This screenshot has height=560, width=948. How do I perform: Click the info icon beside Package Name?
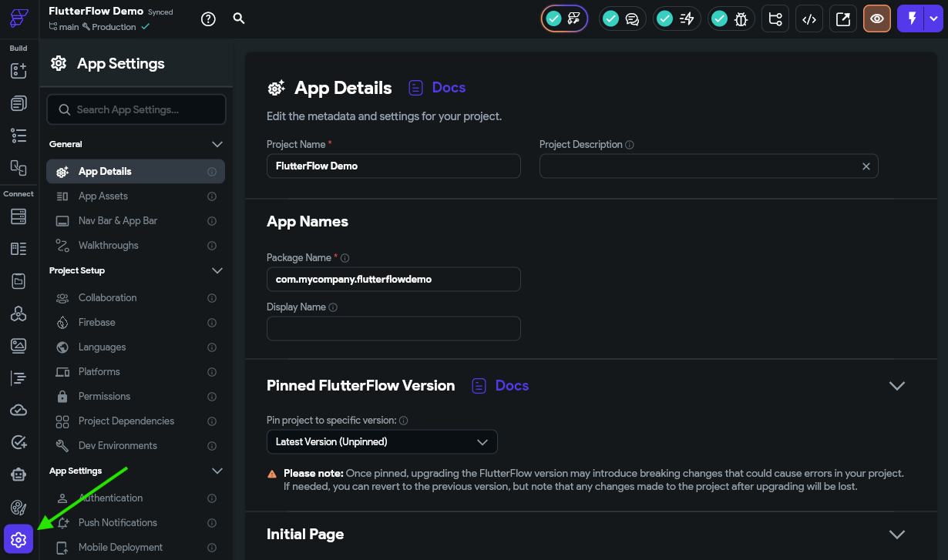click(345, 258)
